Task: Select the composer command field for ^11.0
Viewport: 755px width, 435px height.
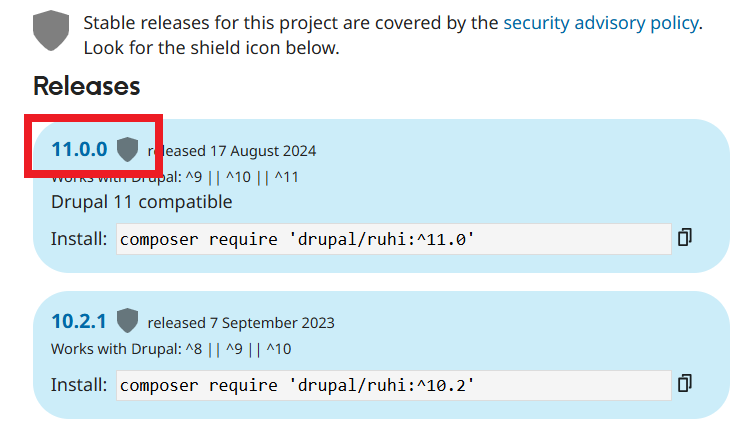Action: point(393,239)
